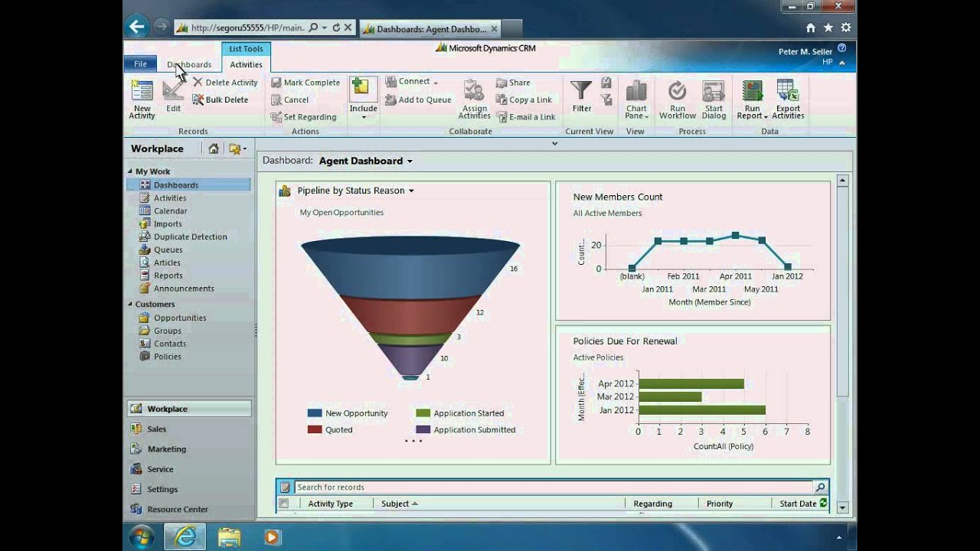The image size is (980, 551).
Task: Open the File ribbon tab
Action: [140, 64]
